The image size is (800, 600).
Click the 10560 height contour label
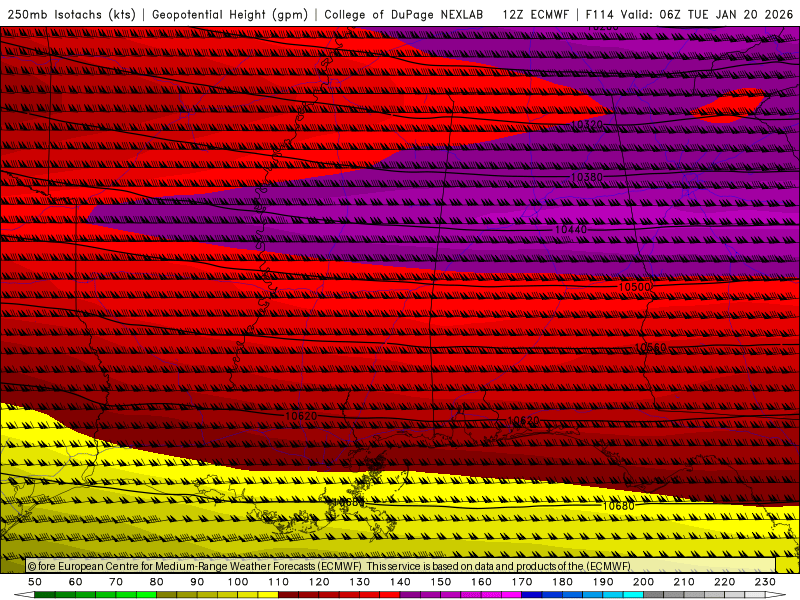(651, 347)
